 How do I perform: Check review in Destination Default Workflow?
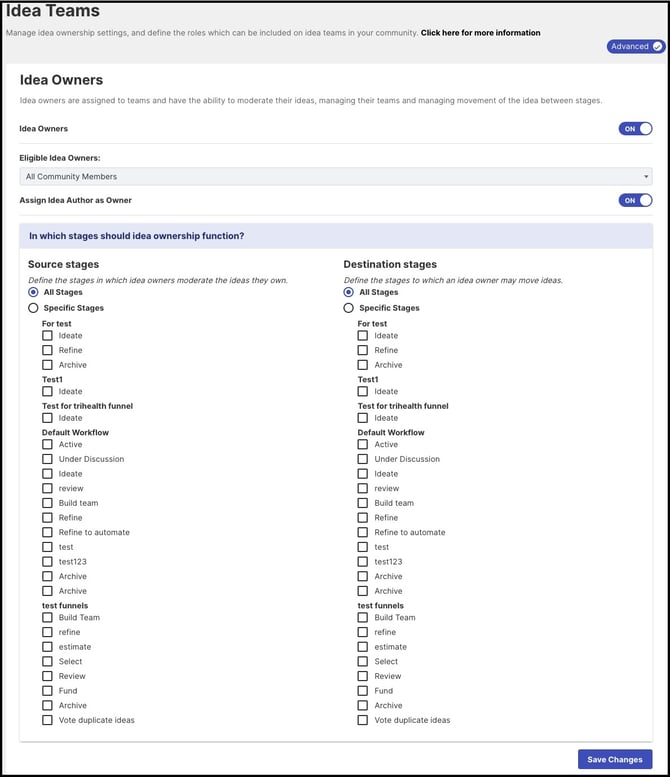[x=363, y=489]
